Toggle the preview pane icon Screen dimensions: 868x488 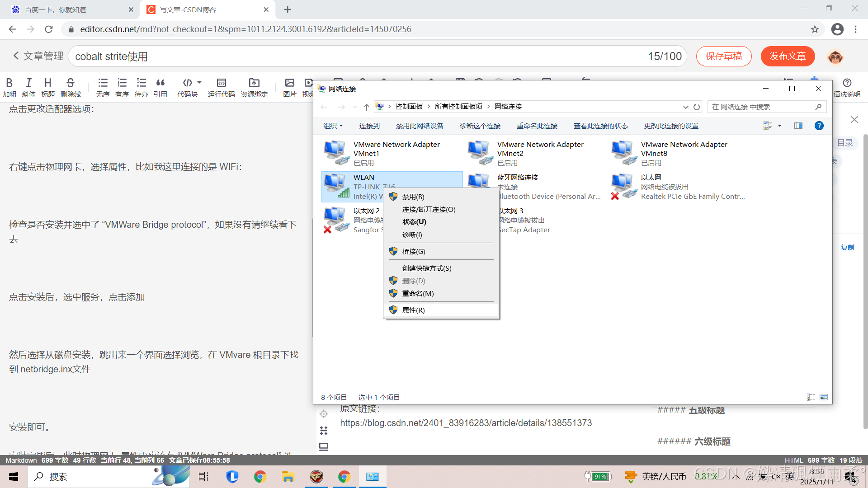798,126
